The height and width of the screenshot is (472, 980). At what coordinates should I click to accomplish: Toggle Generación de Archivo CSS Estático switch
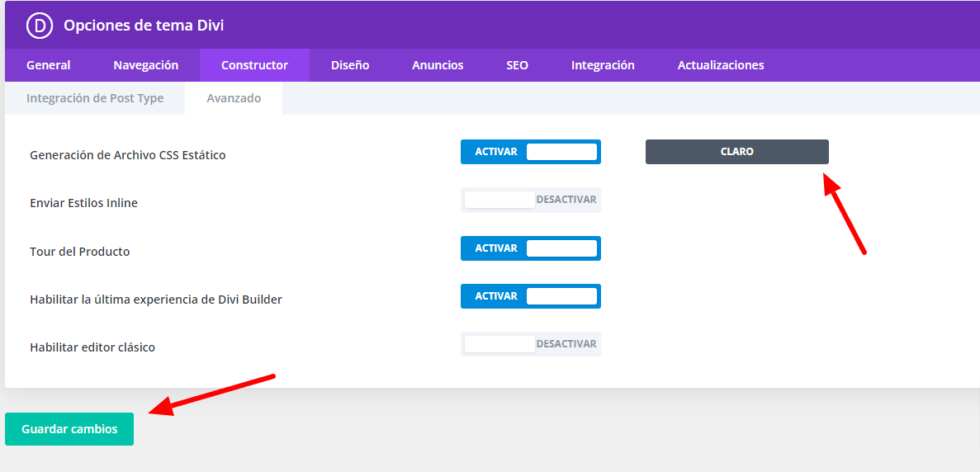531,152
